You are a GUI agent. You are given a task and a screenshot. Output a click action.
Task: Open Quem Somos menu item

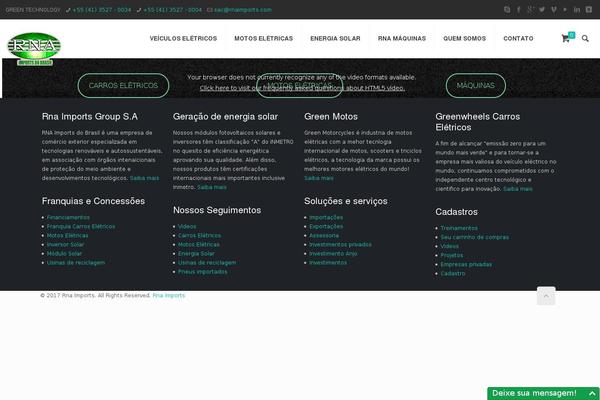[465, 38]
